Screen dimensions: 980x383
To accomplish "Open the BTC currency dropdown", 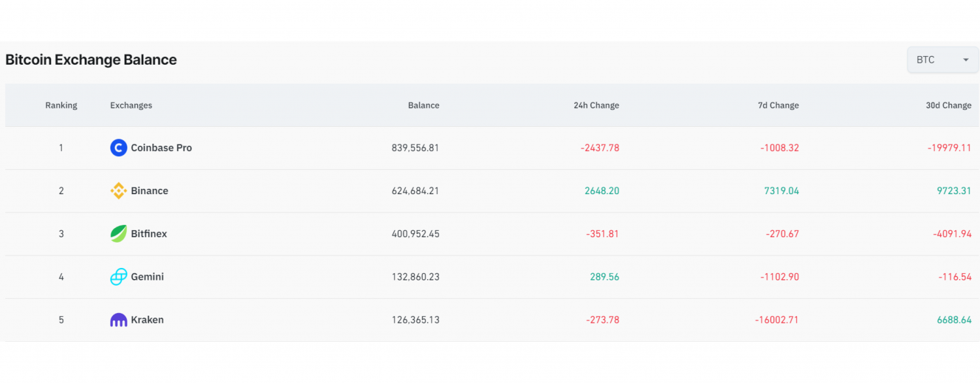I will pos(942,59).
